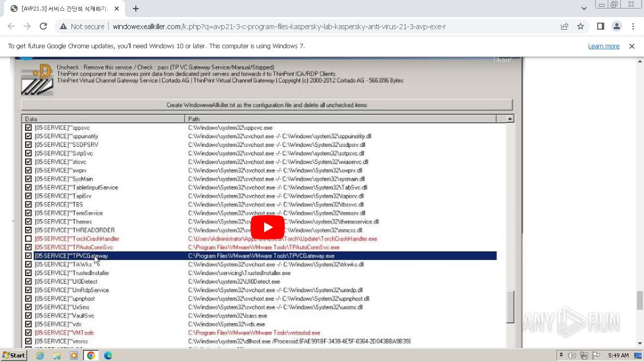Reload the current page
Viewport: 644px width, 362px height.
pyautogui.click(x=43, y=27)
